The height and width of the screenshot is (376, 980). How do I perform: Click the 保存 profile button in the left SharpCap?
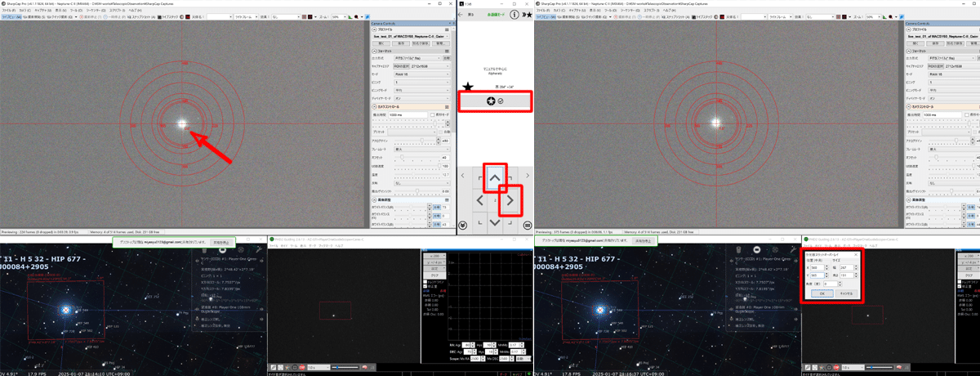pos(401,43)
